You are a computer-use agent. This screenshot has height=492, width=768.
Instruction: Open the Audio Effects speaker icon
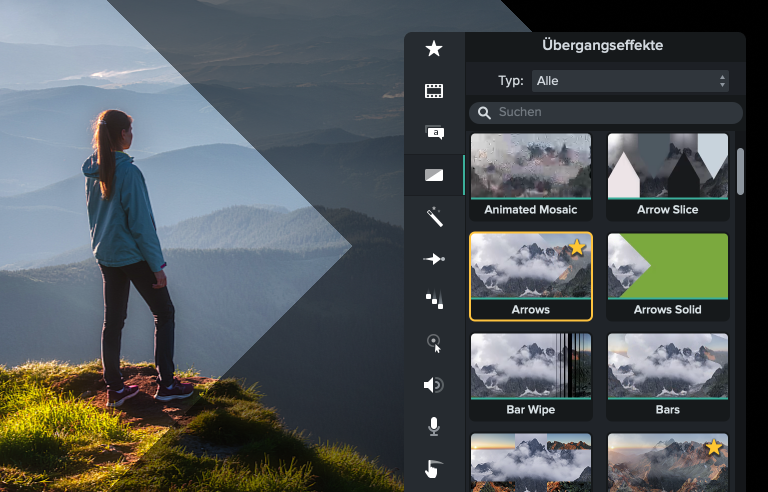coord(433,385)
